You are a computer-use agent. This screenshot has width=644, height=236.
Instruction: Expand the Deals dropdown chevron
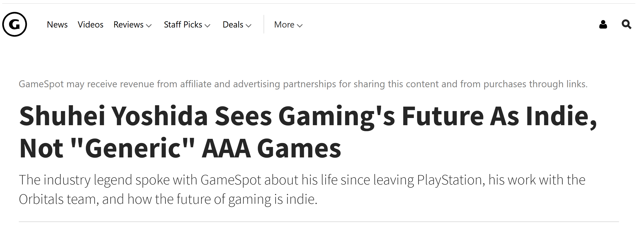tap(248, 26)
